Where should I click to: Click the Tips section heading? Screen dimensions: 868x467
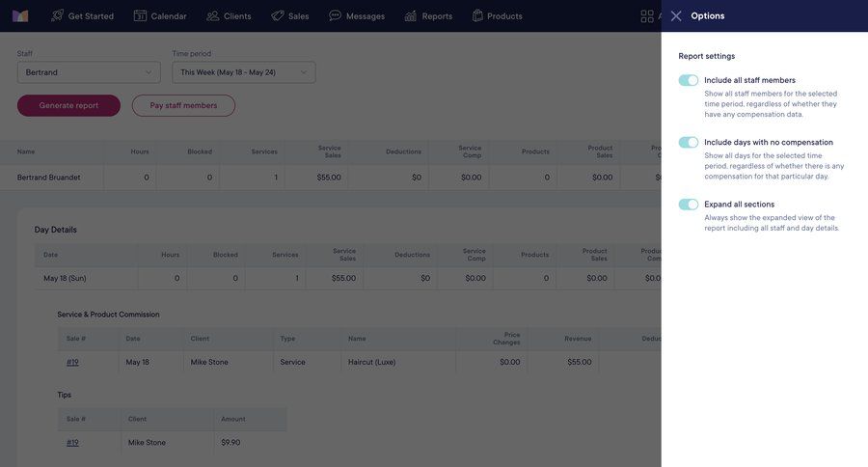(65, 395)
